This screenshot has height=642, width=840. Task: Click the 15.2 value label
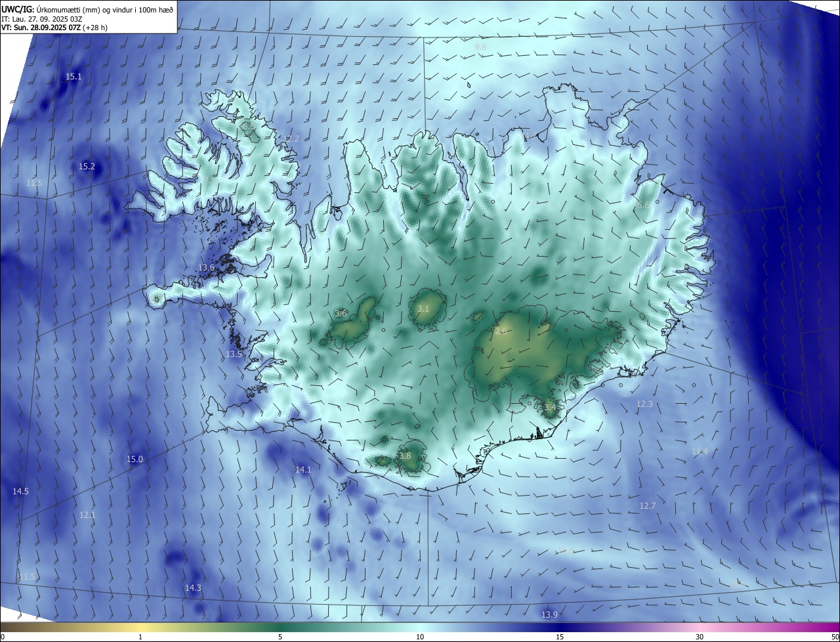(x=87, y=167)
